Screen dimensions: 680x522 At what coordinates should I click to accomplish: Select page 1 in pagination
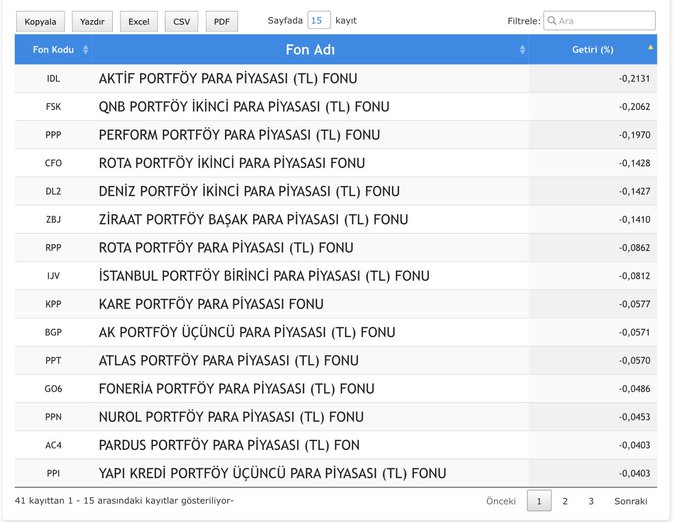coord(539,501)
